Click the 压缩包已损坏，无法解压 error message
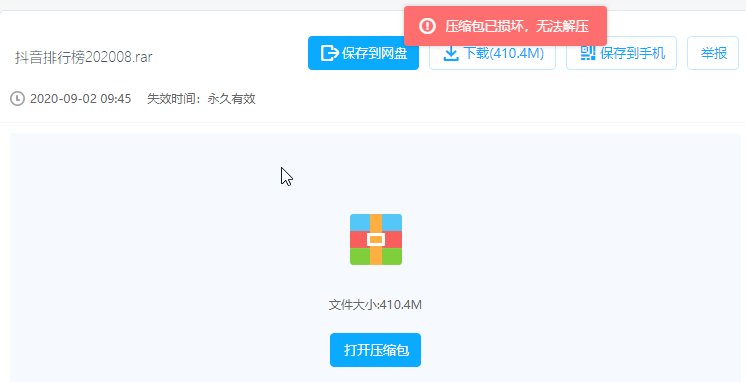Screen dimensions: 746x382 point(517,26)
